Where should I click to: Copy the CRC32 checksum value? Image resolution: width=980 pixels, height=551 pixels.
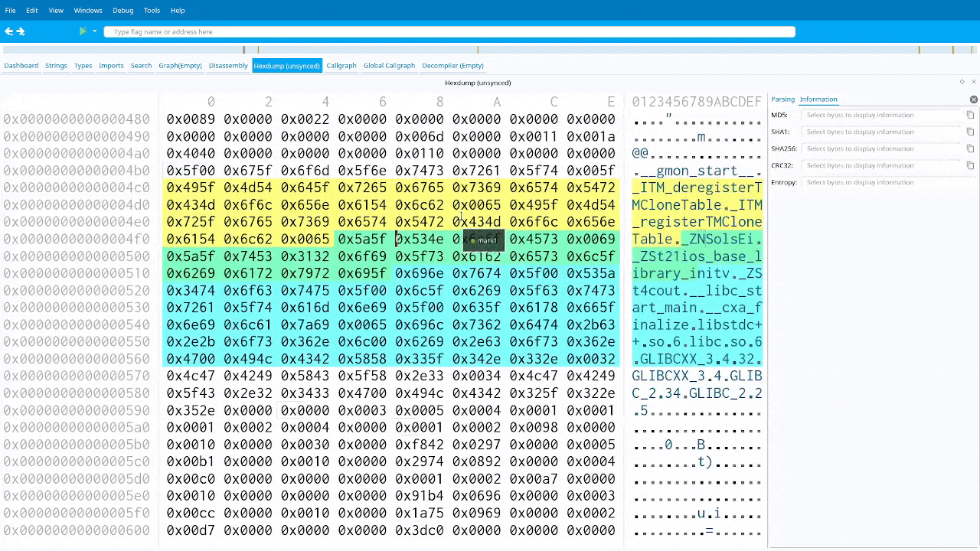coord(970,165)
